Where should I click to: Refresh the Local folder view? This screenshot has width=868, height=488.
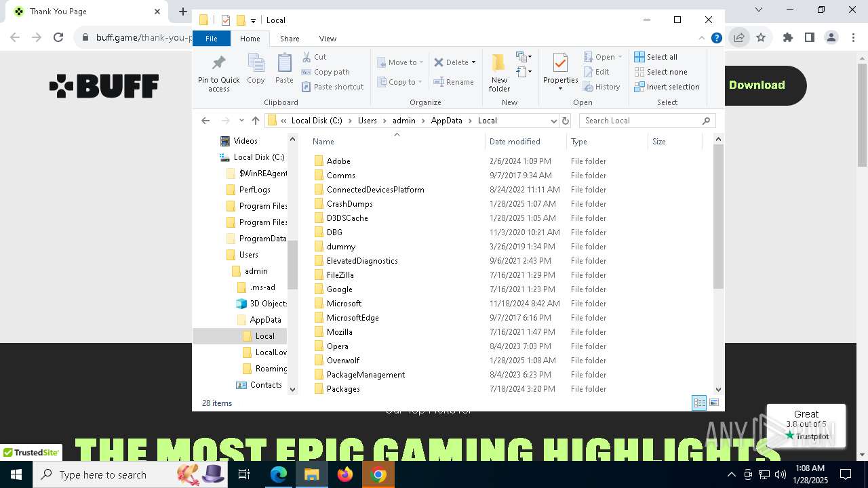coord(566,121)
